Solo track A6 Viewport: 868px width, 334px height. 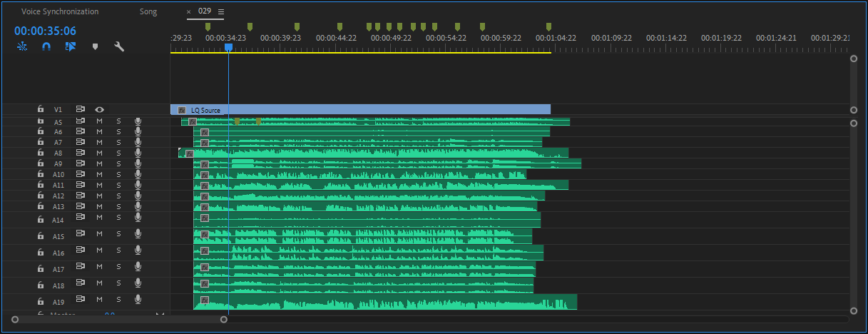click(119, 132)
